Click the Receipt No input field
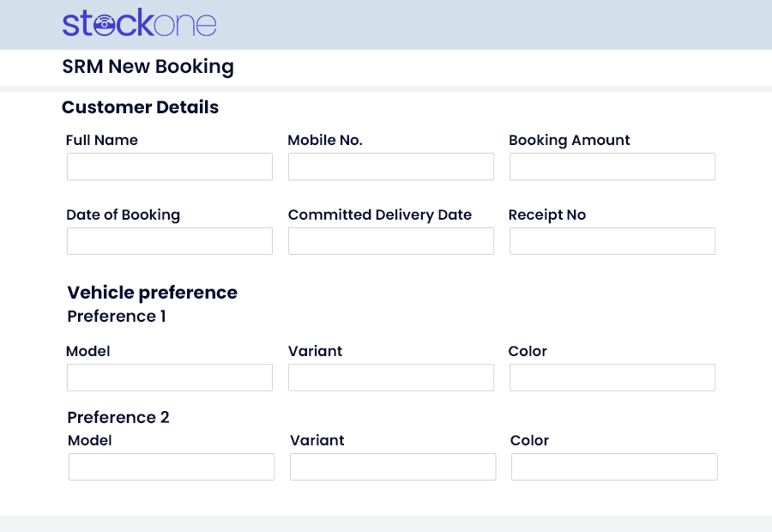The width and height of the screenshot is (772, 532). coord(612,241)
